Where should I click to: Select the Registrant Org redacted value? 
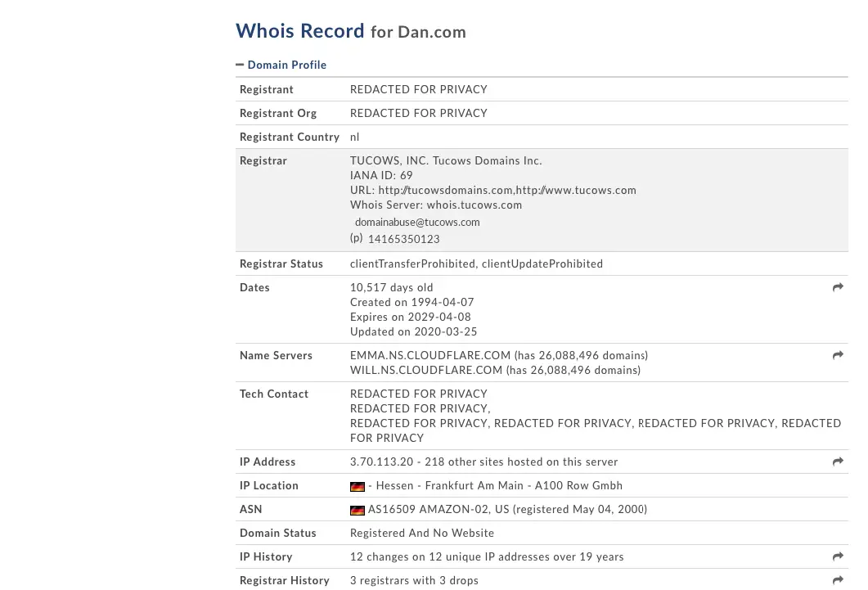click(x=419, y=113)
